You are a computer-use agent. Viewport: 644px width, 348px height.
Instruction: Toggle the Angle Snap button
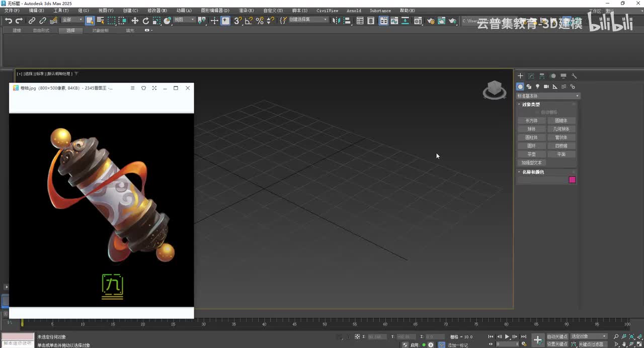click(249, 21)
